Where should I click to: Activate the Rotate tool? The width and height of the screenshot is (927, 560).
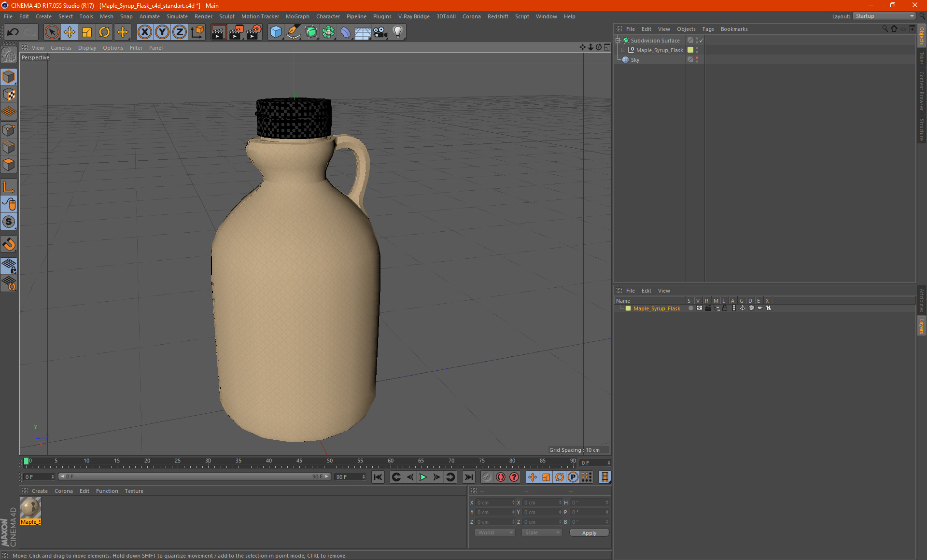click(x=104, y=32)
